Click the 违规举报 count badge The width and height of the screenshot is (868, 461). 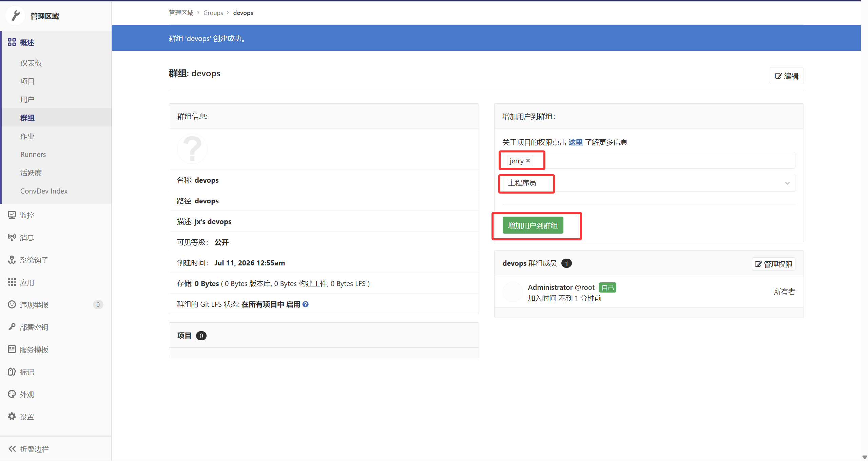point(98,304)
